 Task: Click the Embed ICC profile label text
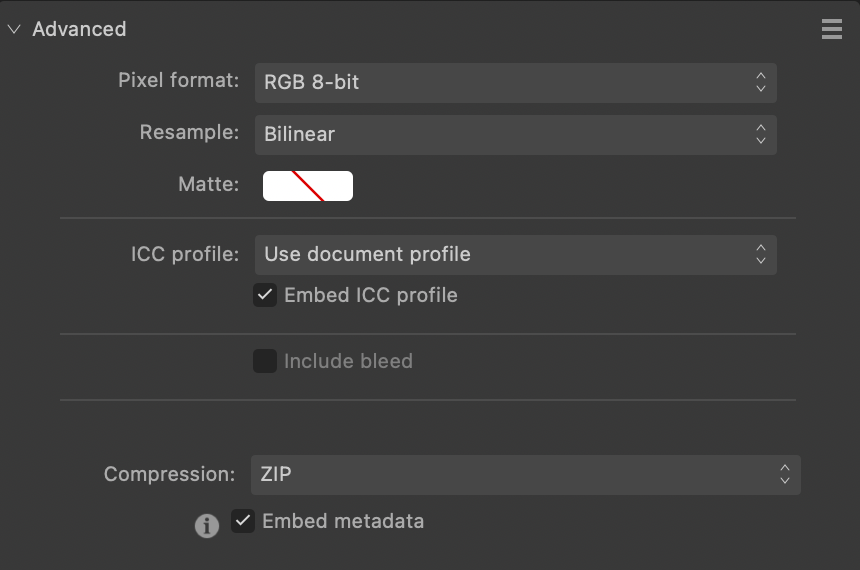coord(371,295)
